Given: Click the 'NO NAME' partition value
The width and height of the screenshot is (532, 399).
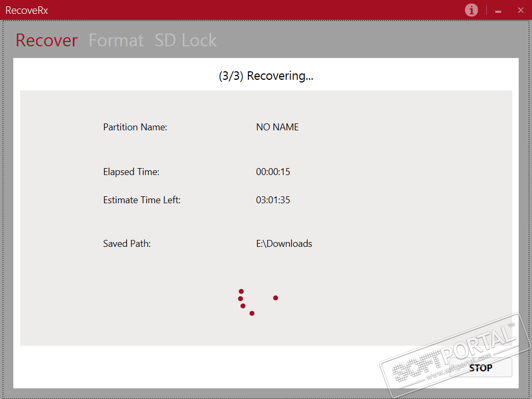Looking at the screenshot, I should click(x=277, y=127).
